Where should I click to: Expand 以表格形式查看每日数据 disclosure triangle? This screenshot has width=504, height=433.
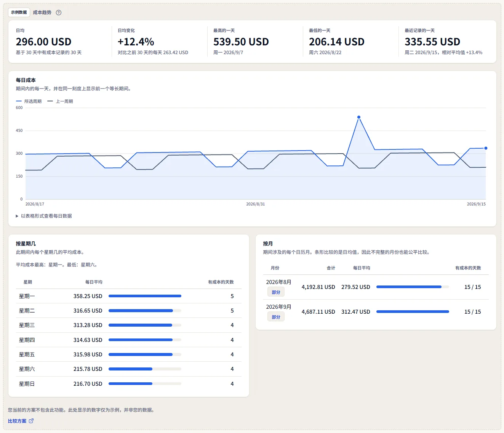tap(17, 216)
